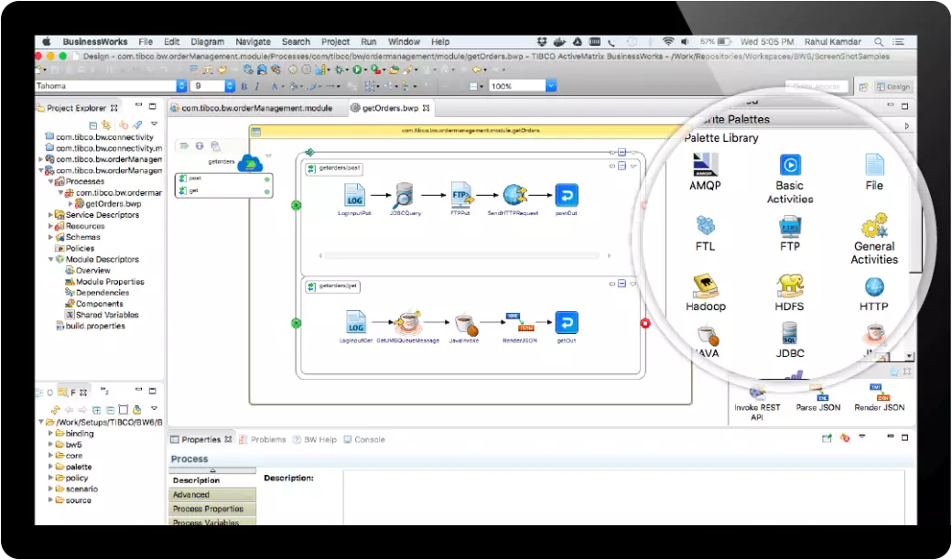Viewport: 952px width, 560px height.
Task: Switch to the Console tab
Action: [x=364, y=439]
